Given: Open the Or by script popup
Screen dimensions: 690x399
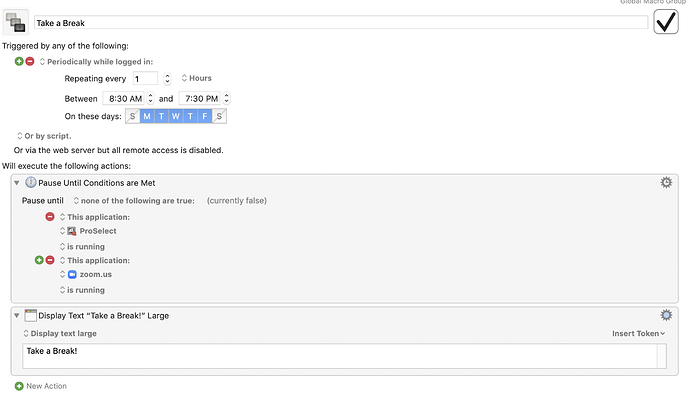Looking at the screenshot, I should 44,136.
